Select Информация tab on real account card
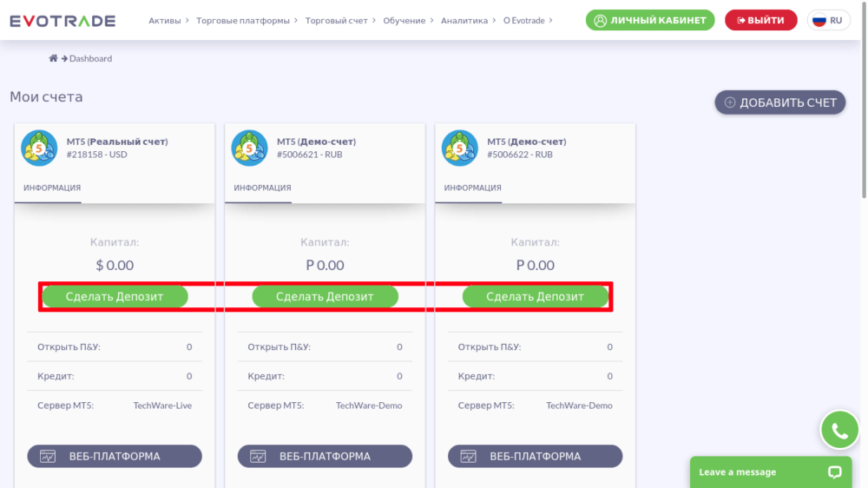Viewport: 868px width, 488px height. (x=52, y=188)
